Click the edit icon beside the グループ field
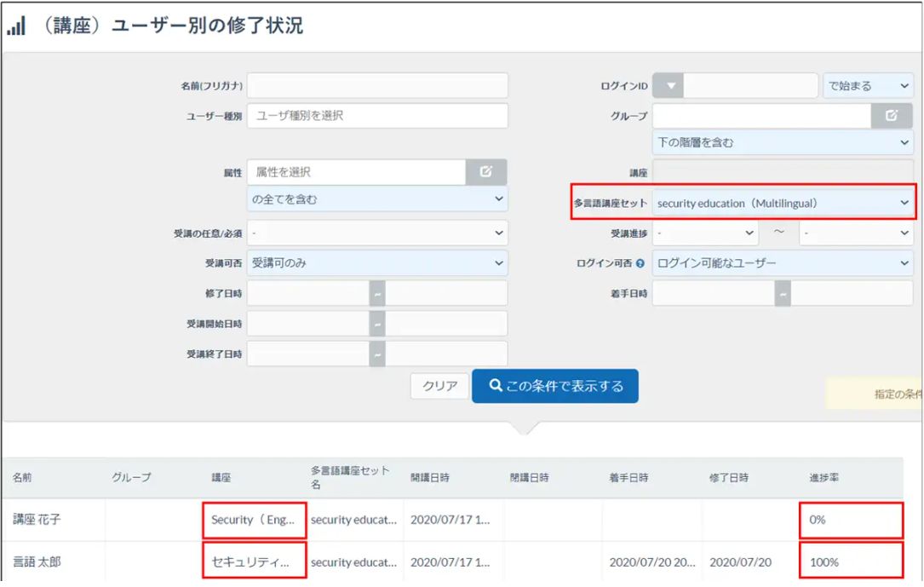 coord(892,116)
